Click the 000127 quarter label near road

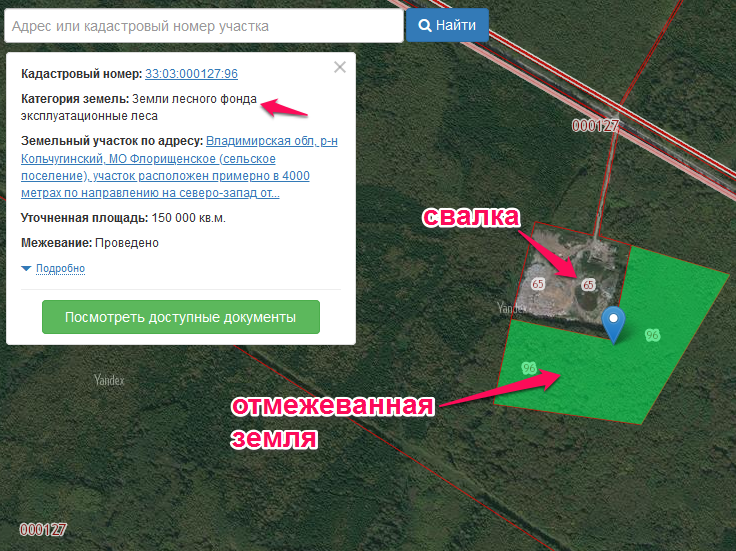coord(595,126)
